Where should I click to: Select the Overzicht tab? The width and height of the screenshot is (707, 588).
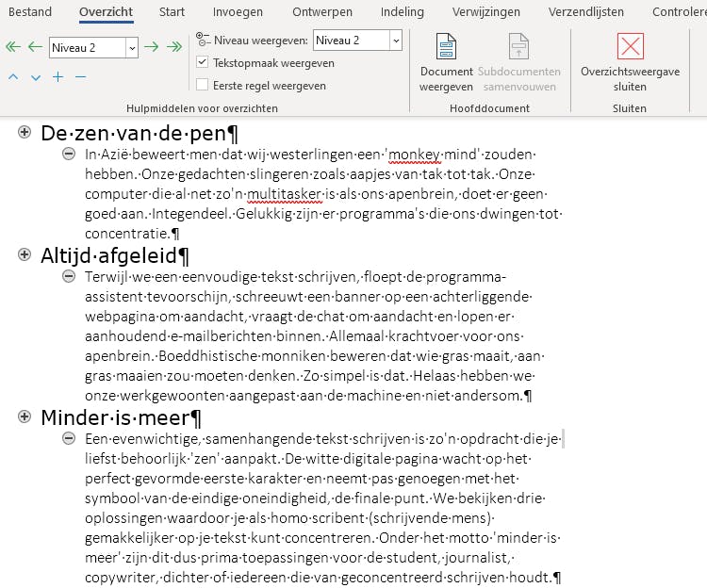pos(106,11)
